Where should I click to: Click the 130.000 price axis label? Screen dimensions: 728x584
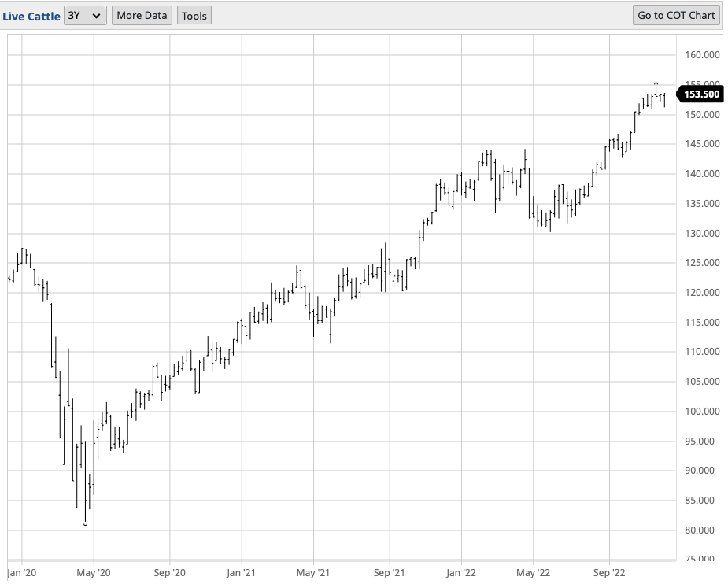pos(702,233)
